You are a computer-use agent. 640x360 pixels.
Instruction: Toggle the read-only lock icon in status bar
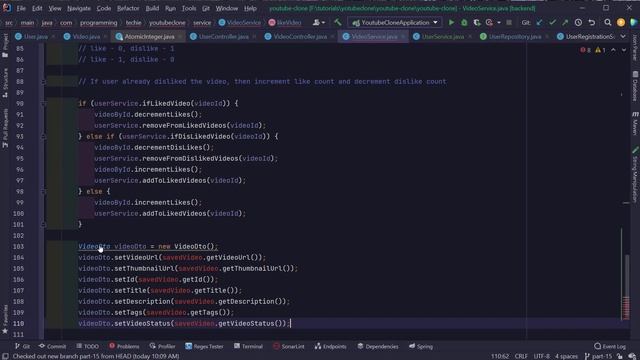(x=620, y=356)
